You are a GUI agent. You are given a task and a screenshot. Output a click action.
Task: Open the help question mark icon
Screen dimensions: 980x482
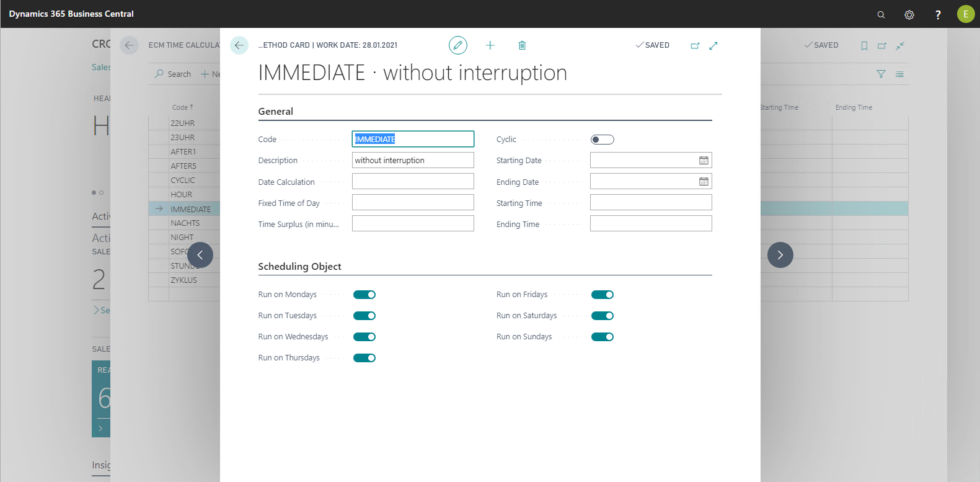click(938, 14)
